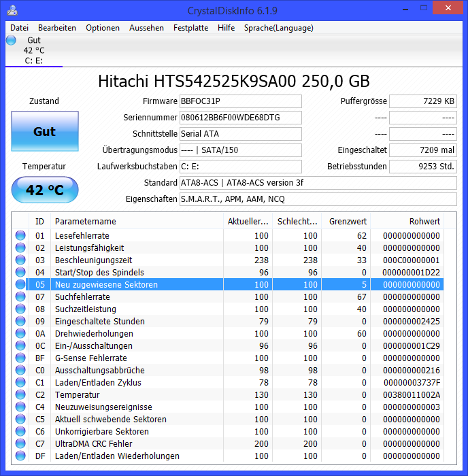468x476 pixels.
Task: Click the CrystalDiskInfo app icon in title bar
Action: click(x=12, y=10)
